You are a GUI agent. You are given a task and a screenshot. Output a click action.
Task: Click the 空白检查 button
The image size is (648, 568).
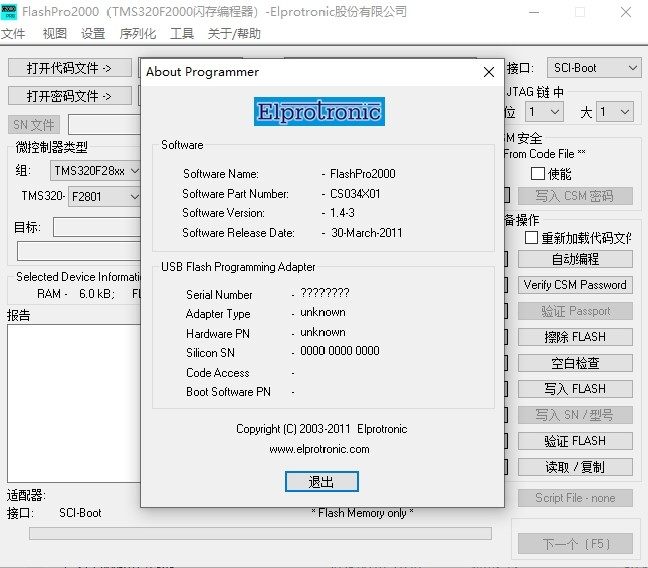point(575,363)
